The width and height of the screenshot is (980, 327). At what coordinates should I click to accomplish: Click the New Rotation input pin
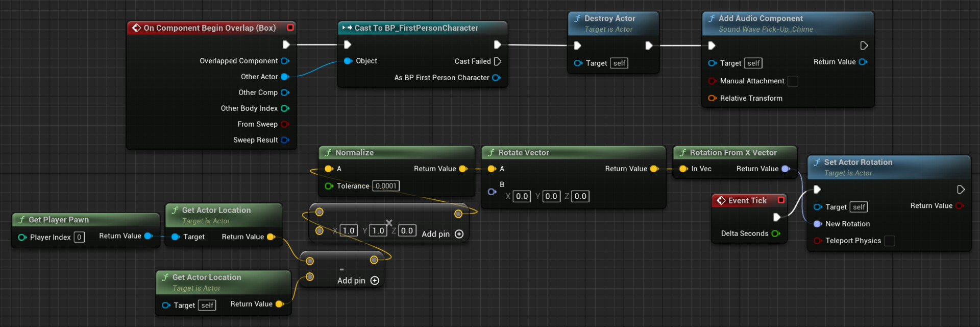[817, 224]
